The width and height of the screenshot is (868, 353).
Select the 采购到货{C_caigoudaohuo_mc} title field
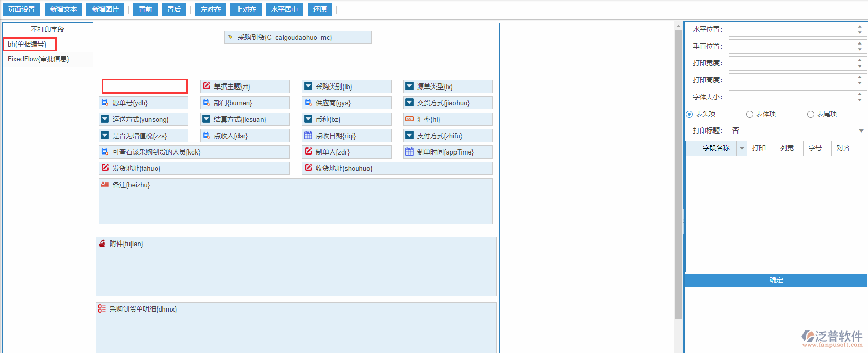coord(298,37)
